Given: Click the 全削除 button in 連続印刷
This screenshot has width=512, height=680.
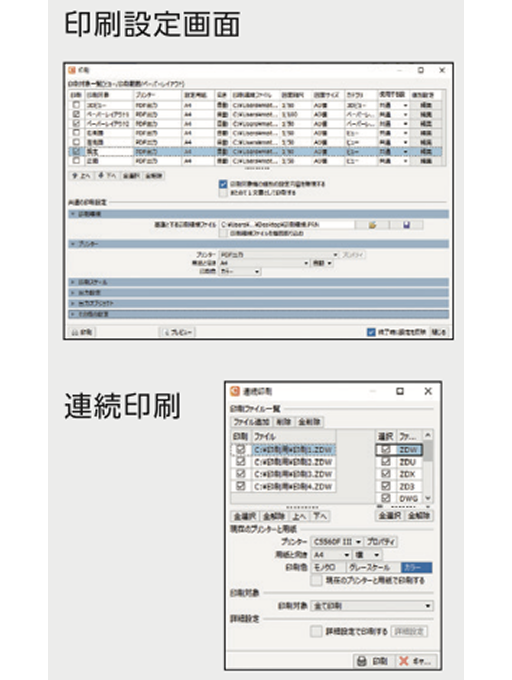Looking at the screenshot, I should point(310,422).
